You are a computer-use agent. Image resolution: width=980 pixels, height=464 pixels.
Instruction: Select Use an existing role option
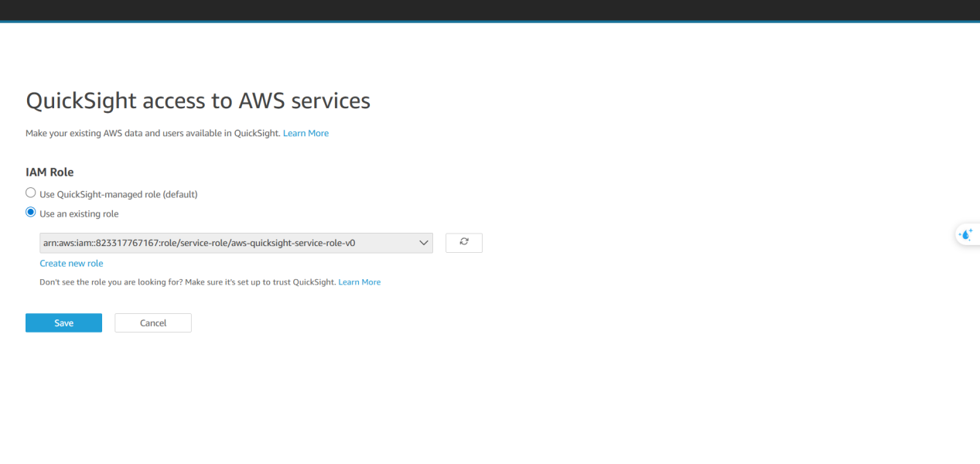point(31,213)
